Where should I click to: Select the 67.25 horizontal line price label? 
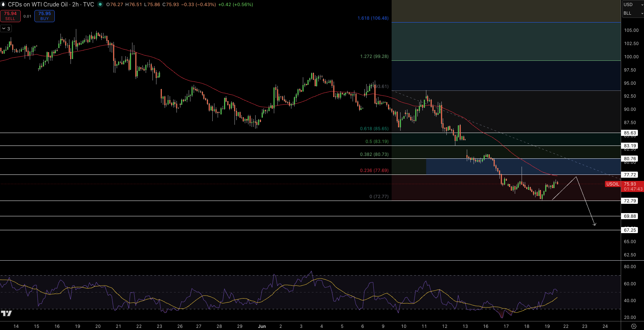[x=630, y=230]
